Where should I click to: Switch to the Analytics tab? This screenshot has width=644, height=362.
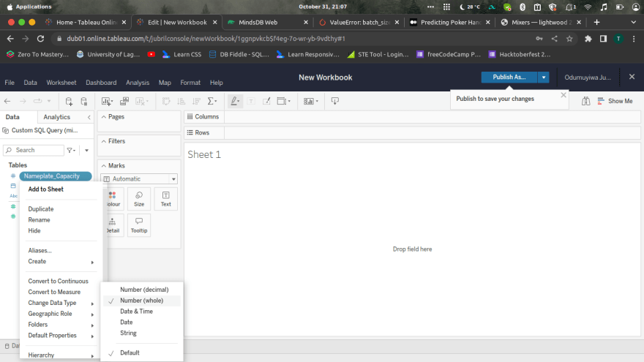[x=56, y=117]
